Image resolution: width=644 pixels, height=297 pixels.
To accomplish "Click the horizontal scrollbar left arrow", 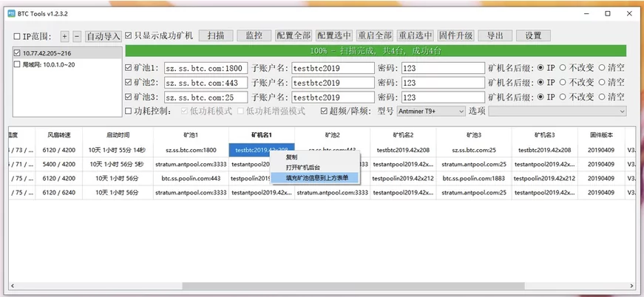I will pyautogui.click(x=13, y=285).
